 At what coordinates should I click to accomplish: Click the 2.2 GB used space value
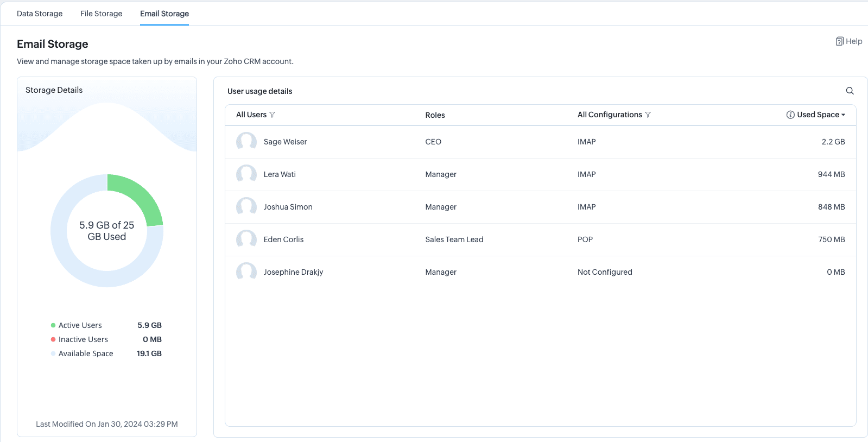pyautogui.click(x=833, y=142)
